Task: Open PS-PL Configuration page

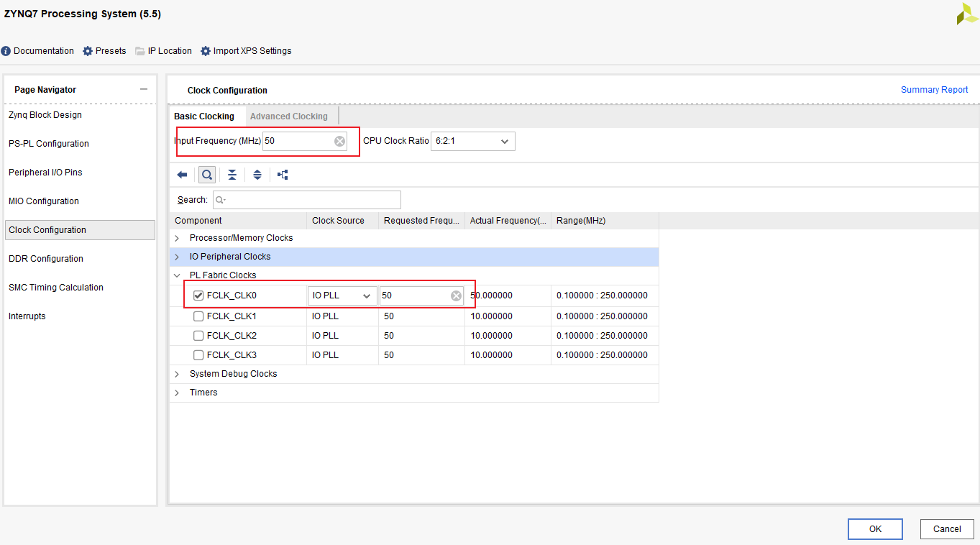Action: [x=49, y=144]
